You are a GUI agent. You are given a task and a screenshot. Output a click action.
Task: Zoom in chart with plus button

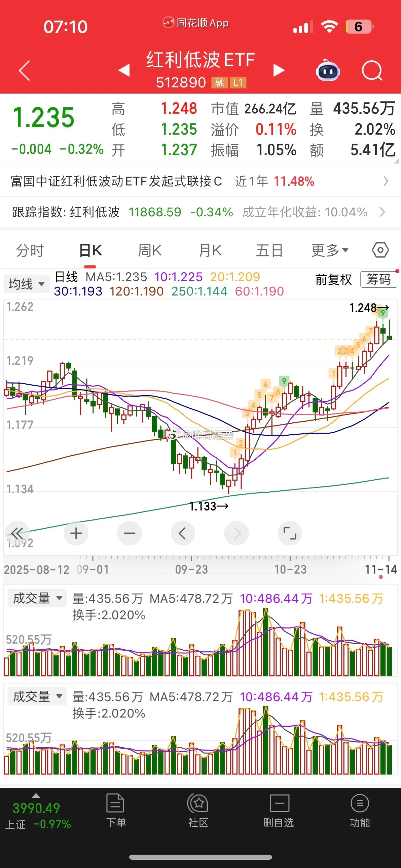point(76,533)
